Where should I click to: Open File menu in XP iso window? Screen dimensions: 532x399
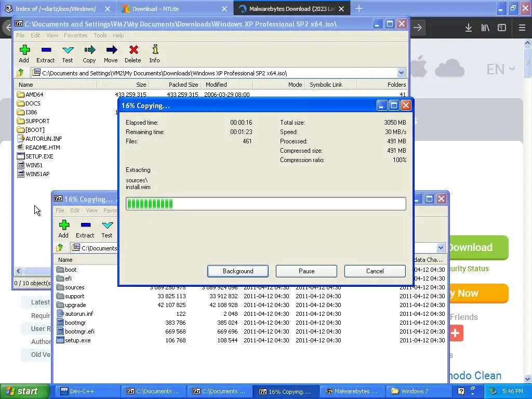point(20,35)
